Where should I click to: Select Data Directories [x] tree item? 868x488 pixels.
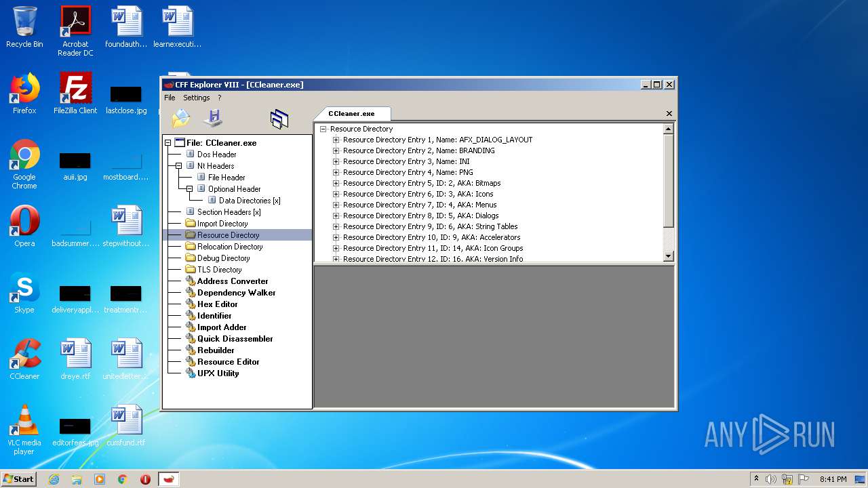[x=250, y=201]
